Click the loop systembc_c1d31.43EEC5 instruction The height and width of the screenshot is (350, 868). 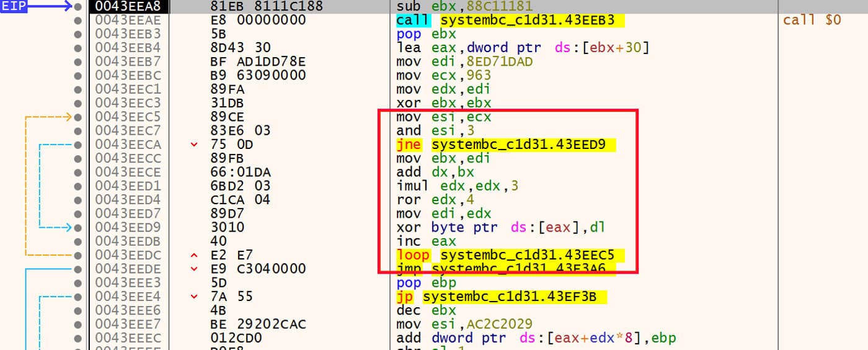tap(510, 254)
